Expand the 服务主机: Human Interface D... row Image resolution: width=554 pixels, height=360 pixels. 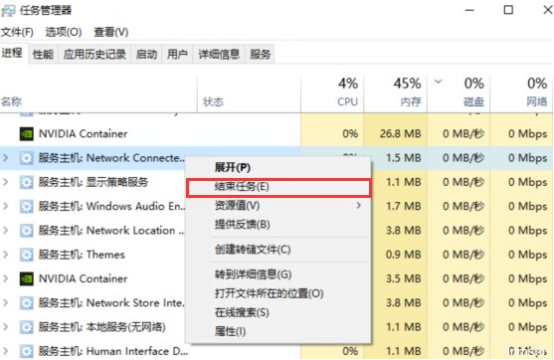[x=6, y=351]
